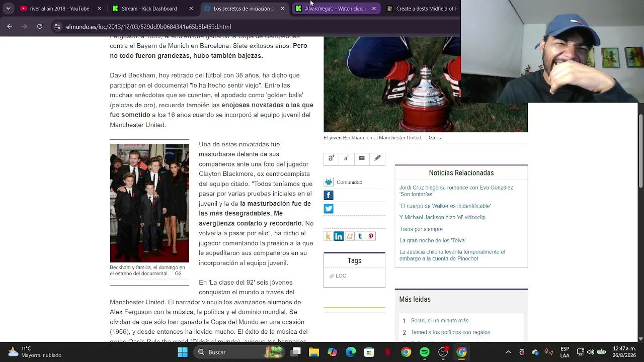Send article by email envelope icon

[362, 158]
